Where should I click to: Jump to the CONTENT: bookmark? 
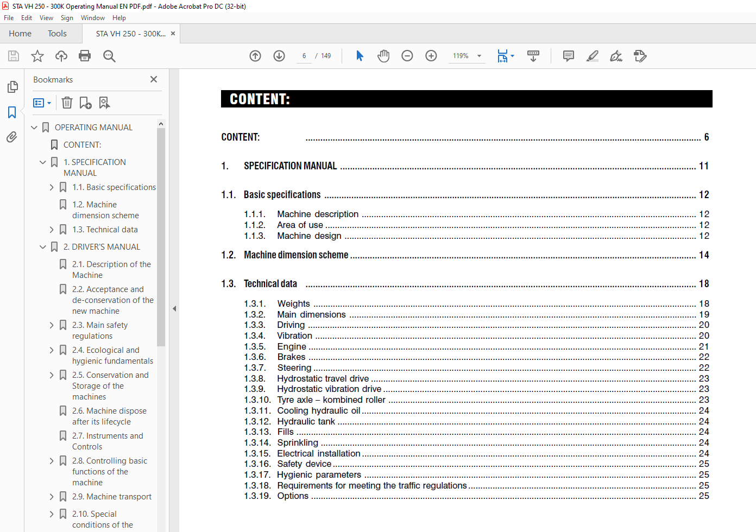[82, 145]
